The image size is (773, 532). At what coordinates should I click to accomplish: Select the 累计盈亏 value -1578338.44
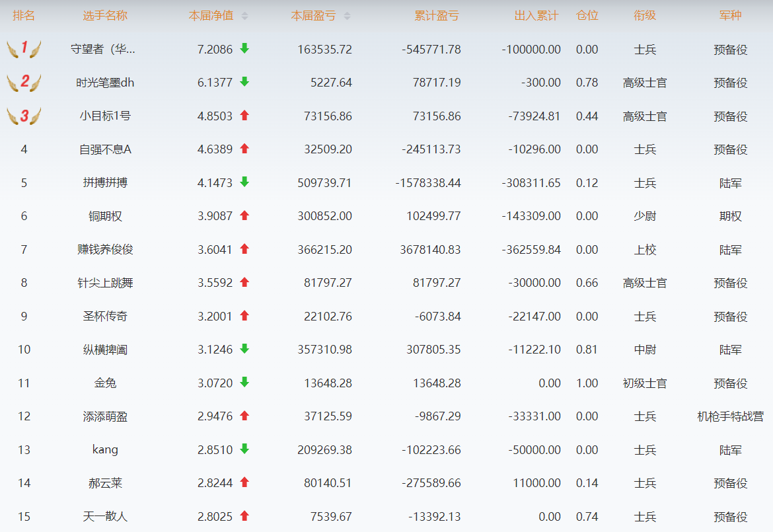pyautogui.click(x=428, y=183)
